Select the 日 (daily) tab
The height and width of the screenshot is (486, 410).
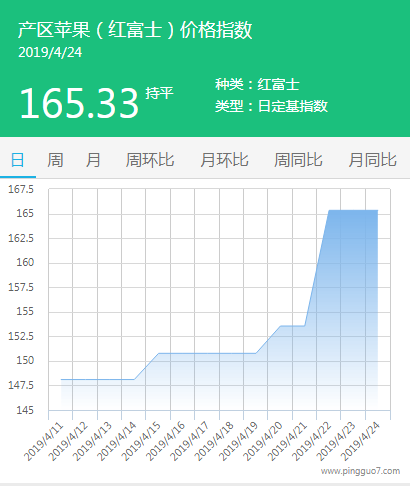[x=18, y=160]
